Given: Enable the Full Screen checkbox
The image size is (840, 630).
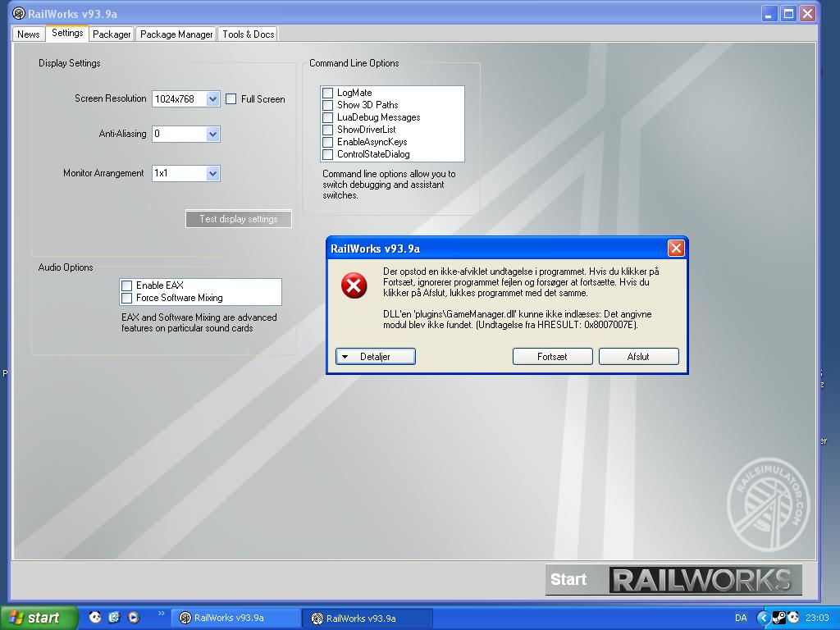Looking at the screenshot, I should 231,99.
